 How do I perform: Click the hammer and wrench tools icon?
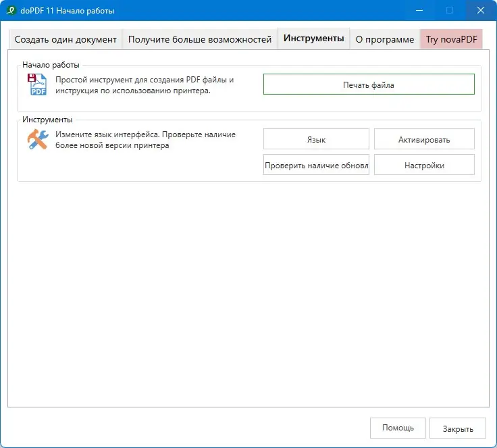pos(38,139)
